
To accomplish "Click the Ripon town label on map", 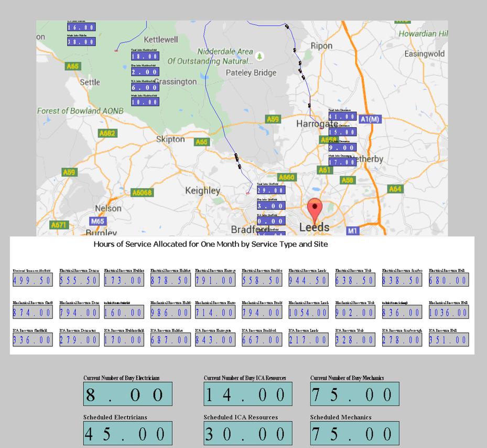I will click(x=321, y=46).
